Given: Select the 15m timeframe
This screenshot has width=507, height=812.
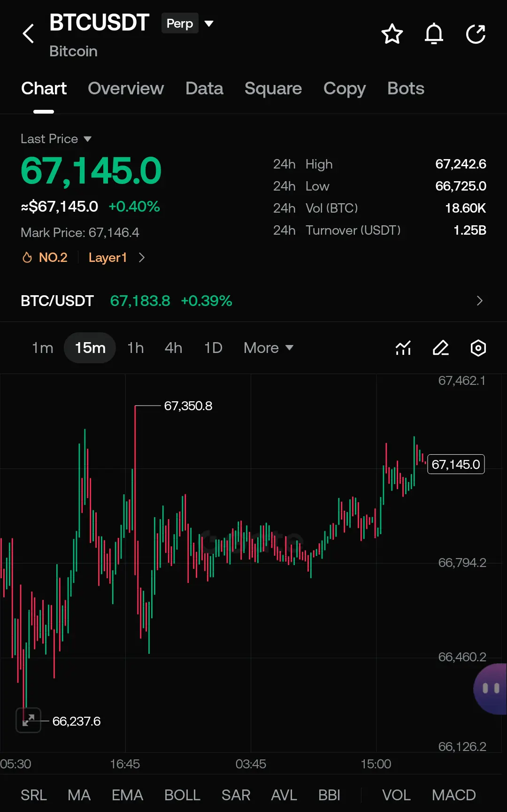Looking at the screenshot, I should pyautogui.click(x=90, y=348).
